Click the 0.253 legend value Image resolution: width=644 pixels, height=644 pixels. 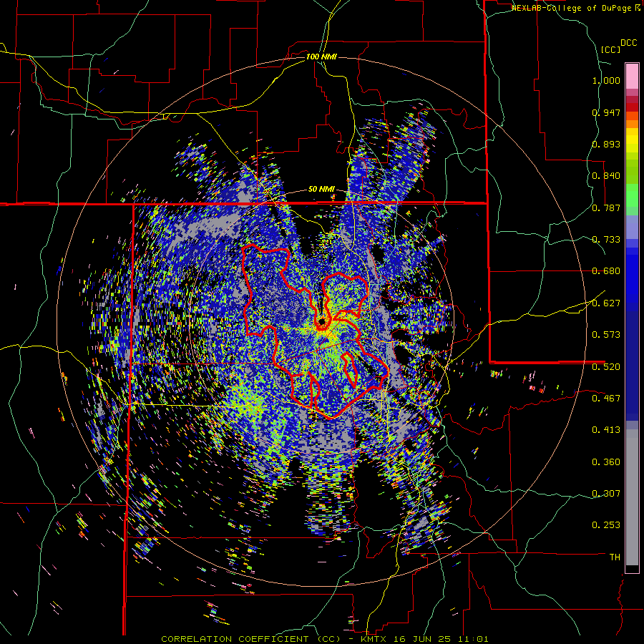click(x=606, y=525)
